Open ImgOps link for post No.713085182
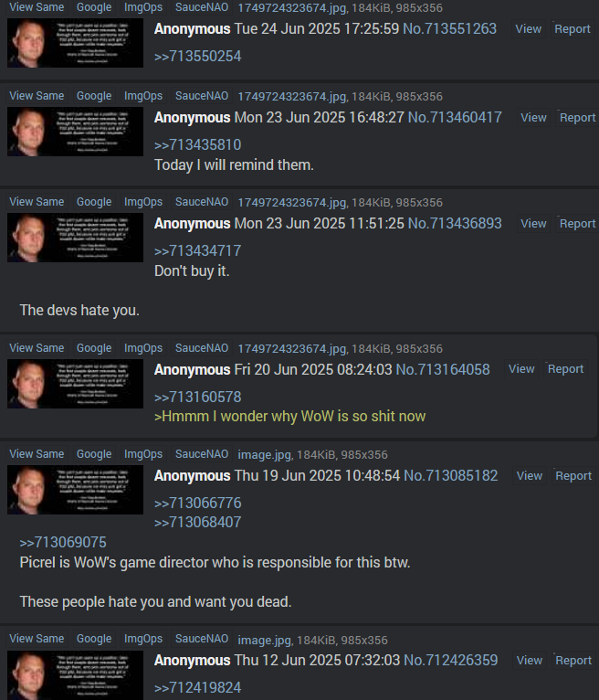Screen dimensions: 599x700 143,454
